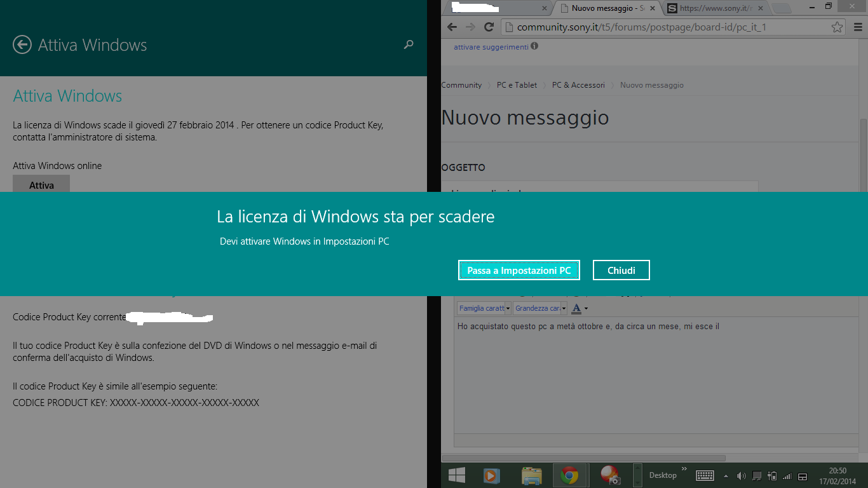The height and width of the screenshot is (488, 868).
Task: Click Chrome's forward navigation arrow
Action: (470, 27)
